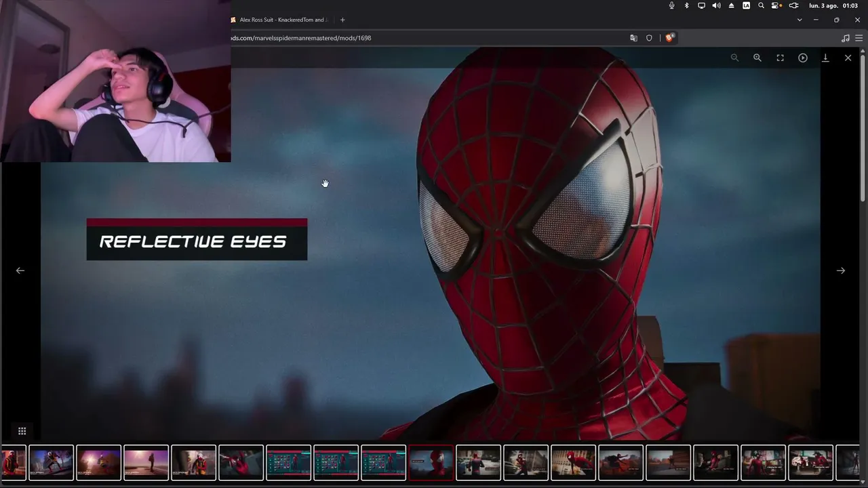Download the current gallery image

[825, 58]
